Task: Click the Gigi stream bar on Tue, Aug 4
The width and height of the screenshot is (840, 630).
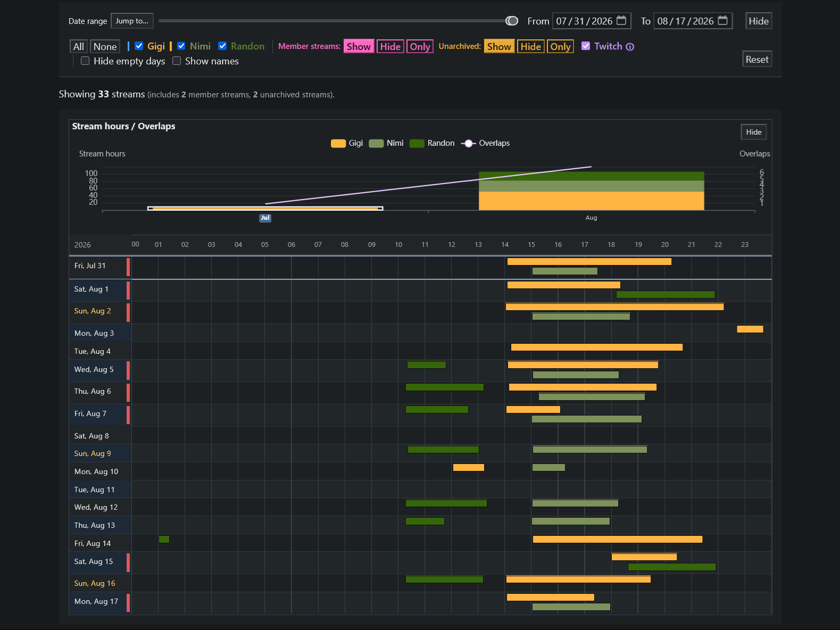Action: (597, 347)
